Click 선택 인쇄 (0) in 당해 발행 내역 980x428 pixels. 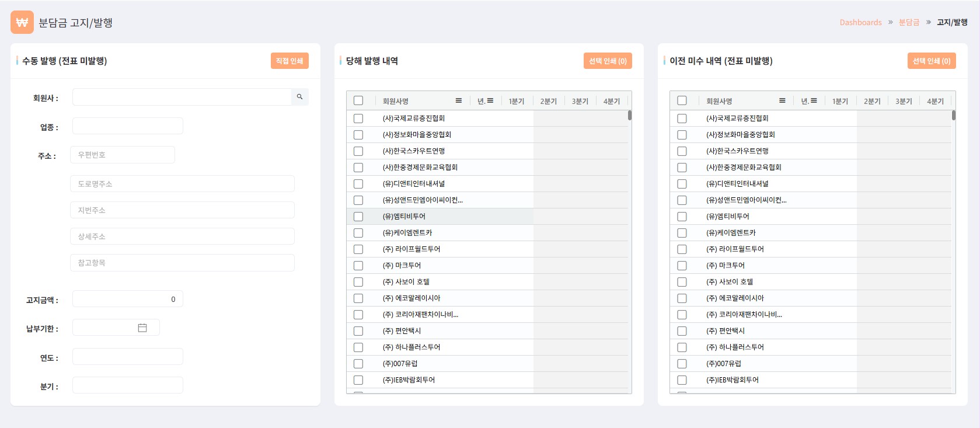pyautogui.click(x=608, y=61)
